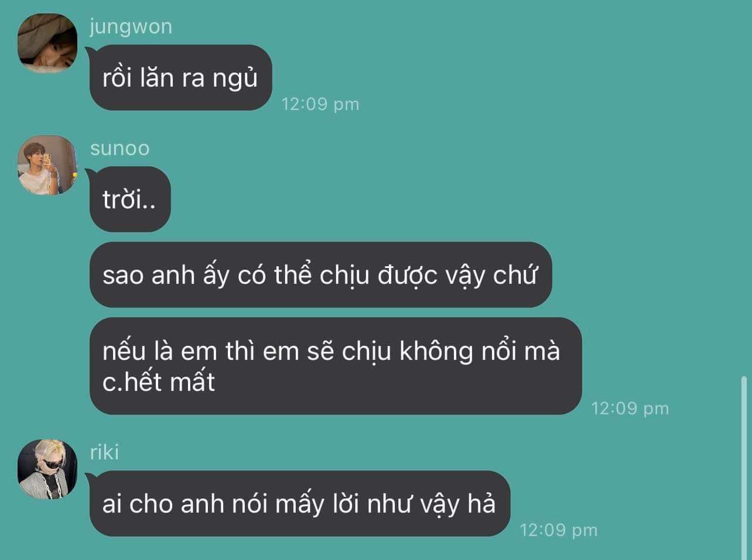The image size is (752, 560).
Task: Open sunoo's profile avatar
Action: [x=47, y=165]
